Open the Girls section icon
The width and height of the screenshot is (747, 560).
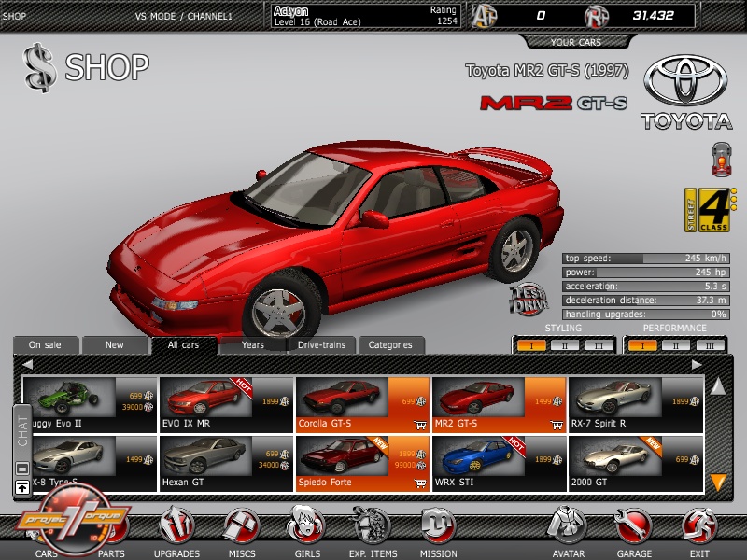307,528
